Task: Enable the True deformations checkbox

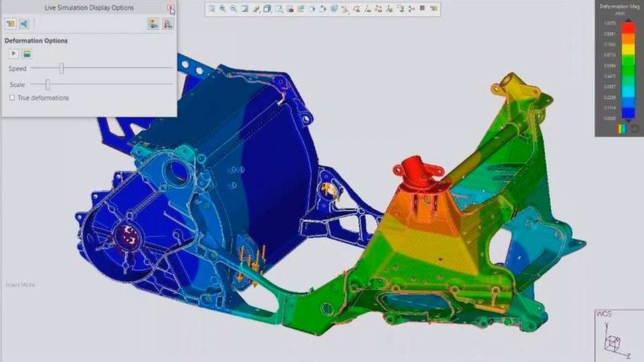Action: click(x=12, y=98)
